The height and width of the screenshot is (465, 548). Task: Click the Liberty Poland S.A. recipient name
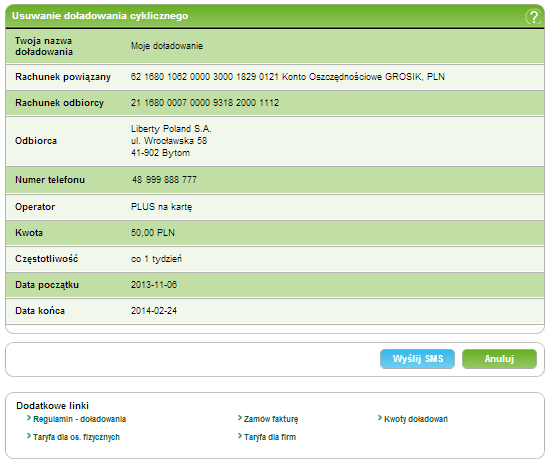171,129
